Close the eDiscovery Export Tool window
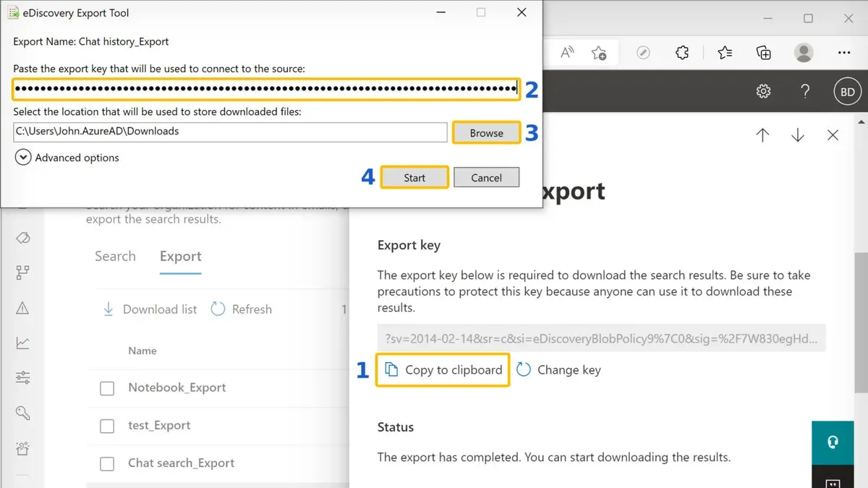The width and height of the screenshot is (868, 488). [x=521, y=12]
